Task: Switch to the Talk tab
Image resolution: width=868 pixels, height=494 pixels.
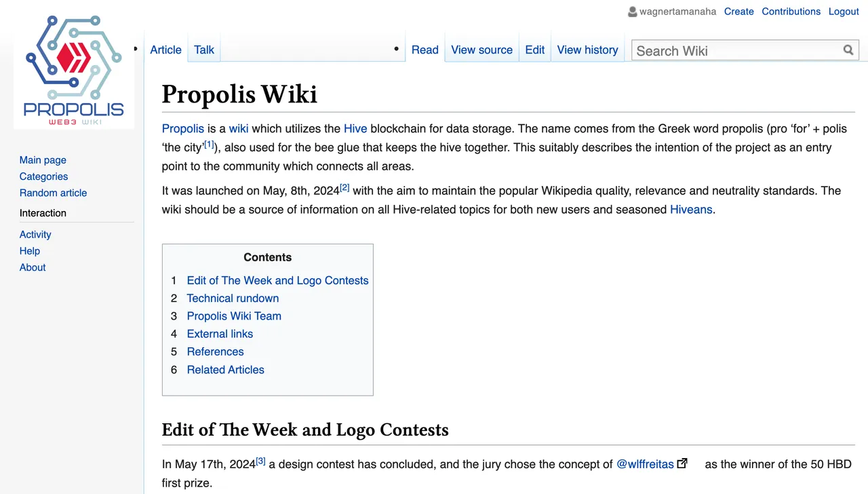Action: [x=204, y=50]
